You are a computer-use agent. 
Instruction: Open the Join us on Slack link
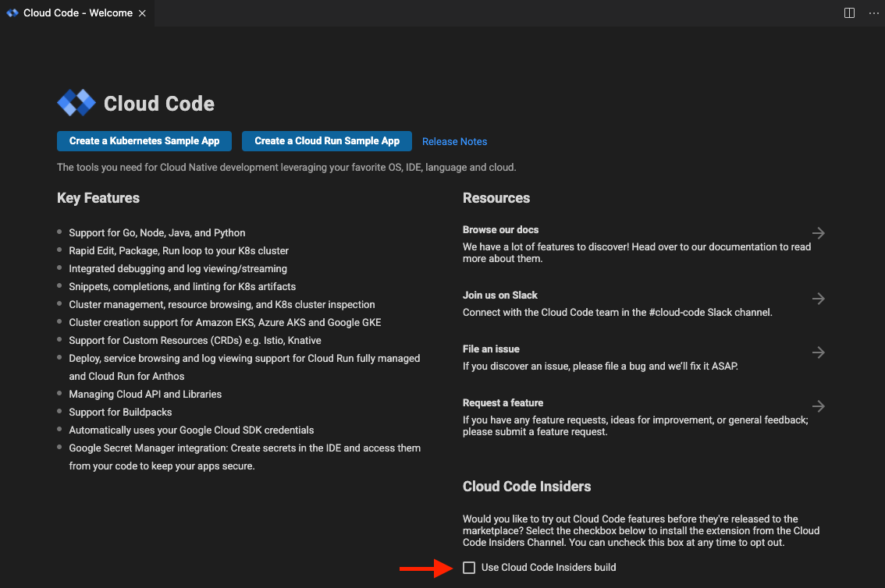tap(500, 295)
